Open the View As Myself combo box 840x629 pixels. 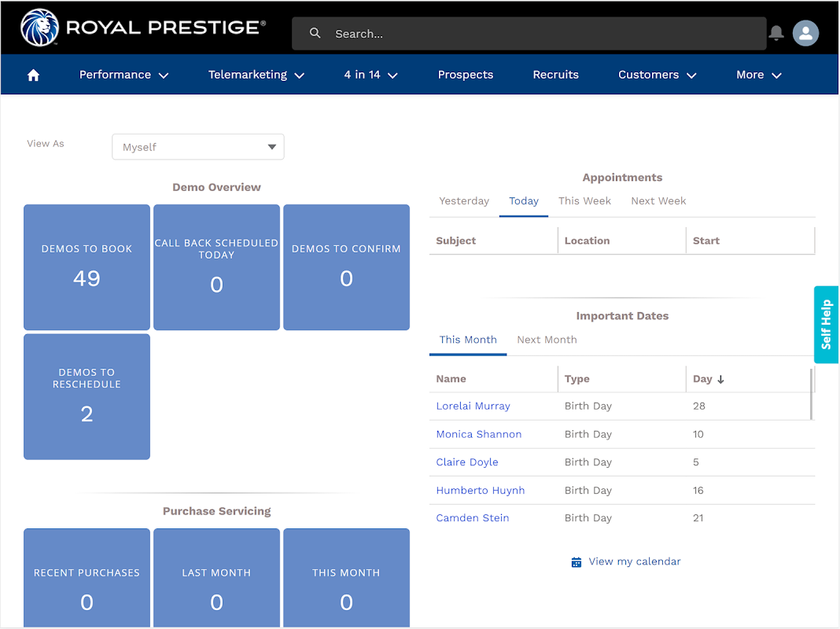(198, 147)
